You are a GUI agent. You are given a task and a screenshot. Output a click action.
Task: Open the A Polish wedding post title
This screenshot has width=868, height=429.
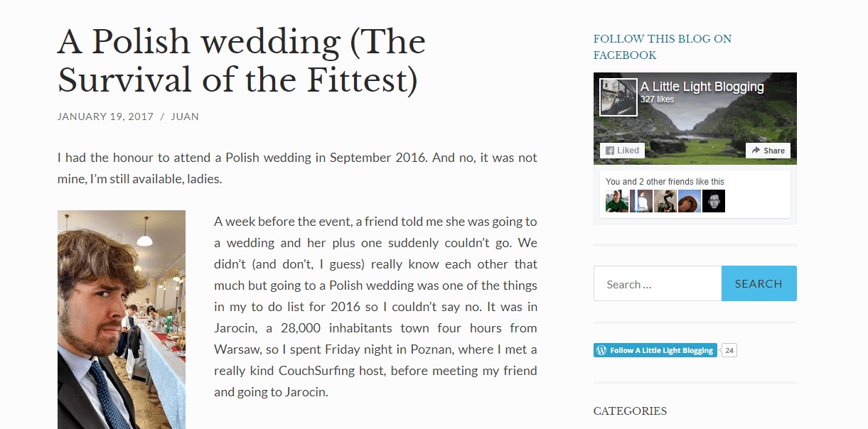tap(242, 62)
